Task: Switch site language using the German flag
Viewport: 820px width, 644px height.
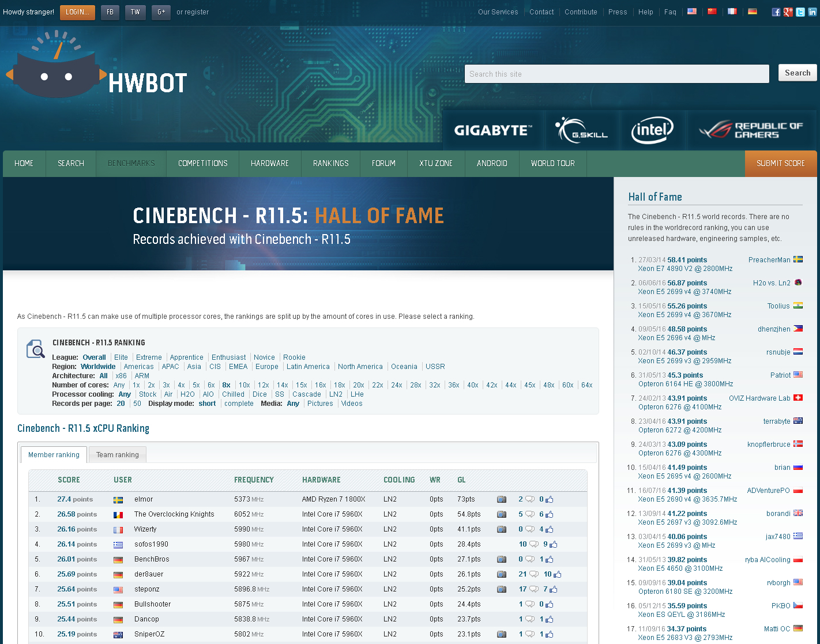Action: 753,12
